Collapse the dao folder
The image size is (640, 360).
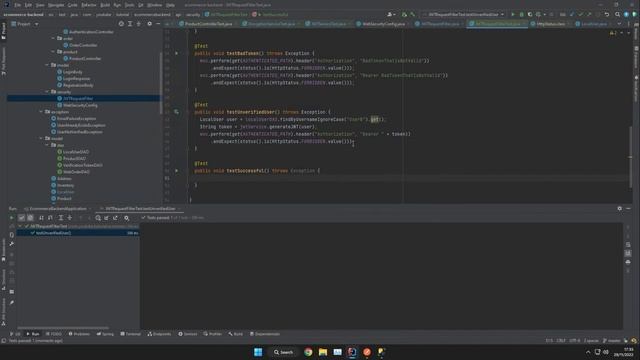47,145
